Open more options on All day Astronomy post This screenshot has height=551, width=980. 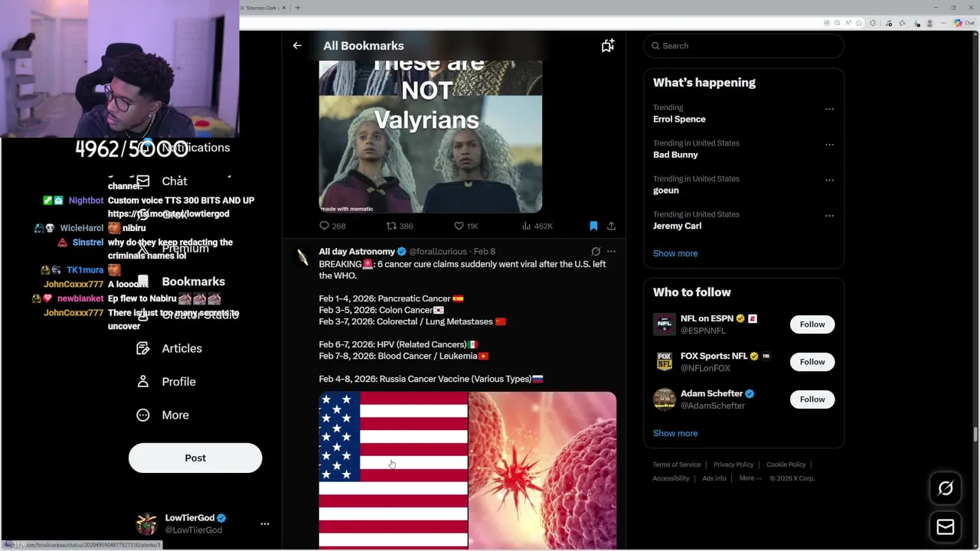coord(611,251)
